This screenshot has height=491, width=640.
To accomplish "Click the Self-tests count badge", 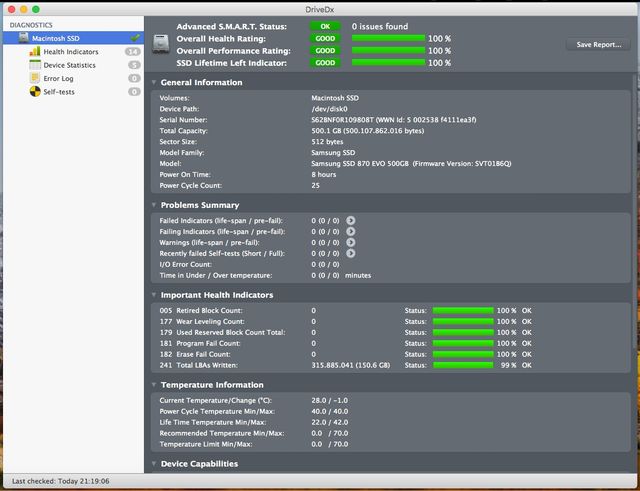I will click(134, 92).
